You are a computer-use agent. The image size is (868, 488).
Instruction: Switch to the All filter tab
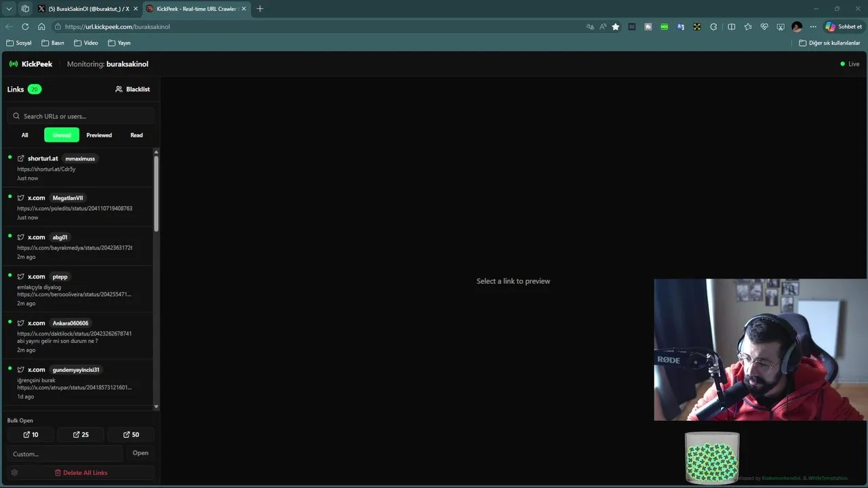[x=24, y=135]
